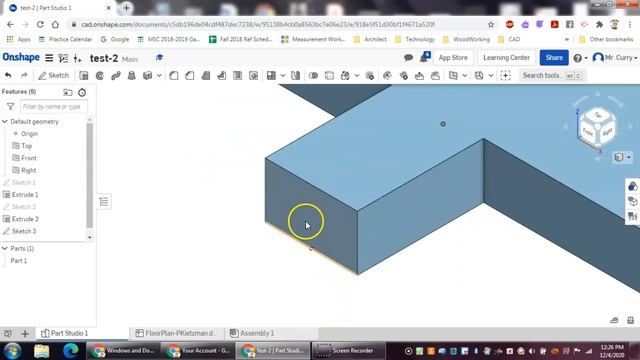Screen dimensions: 640x360
Task: Click the blue Share button
Action: (x=554, y=58)
